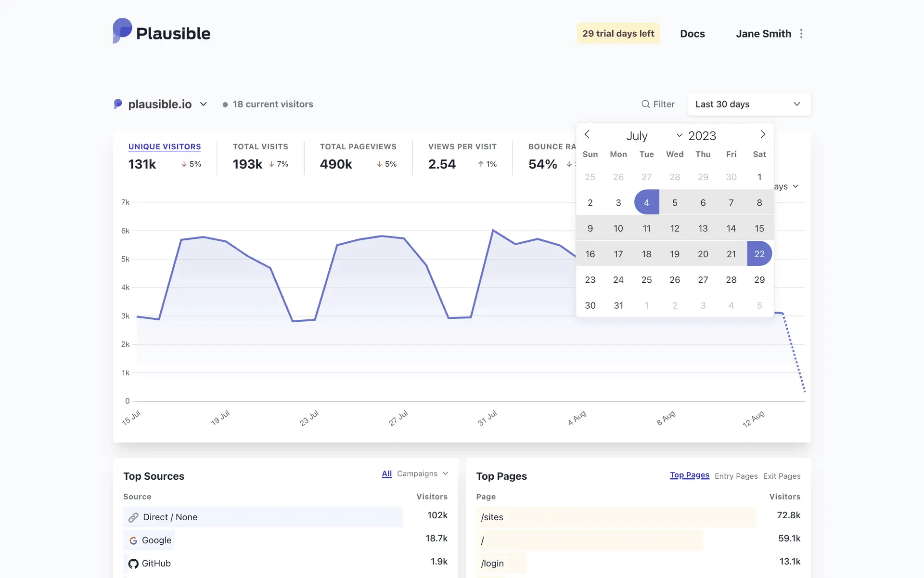Click the 29 trial days left badge
This screenshot has width=924, height=578.
(x=618, y=33)
